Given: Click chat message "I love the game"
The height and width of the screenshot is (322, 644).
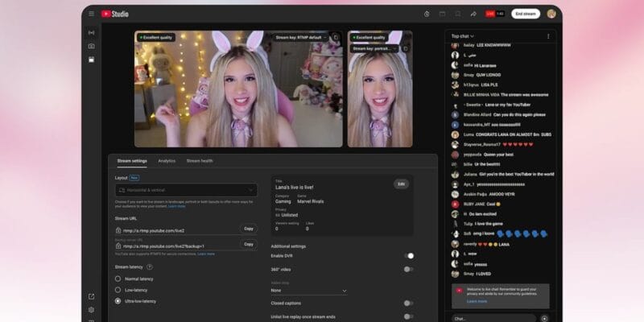Looking at the screenshot, I should pyautogui.click(x=489, y=224).
